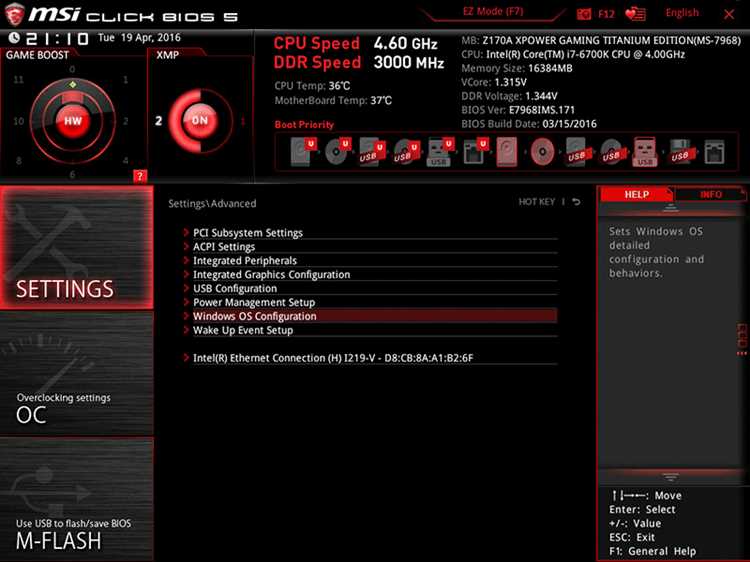Select the UEFI USB key boot icon
The image size is (750, 562).
pos(440,152)
